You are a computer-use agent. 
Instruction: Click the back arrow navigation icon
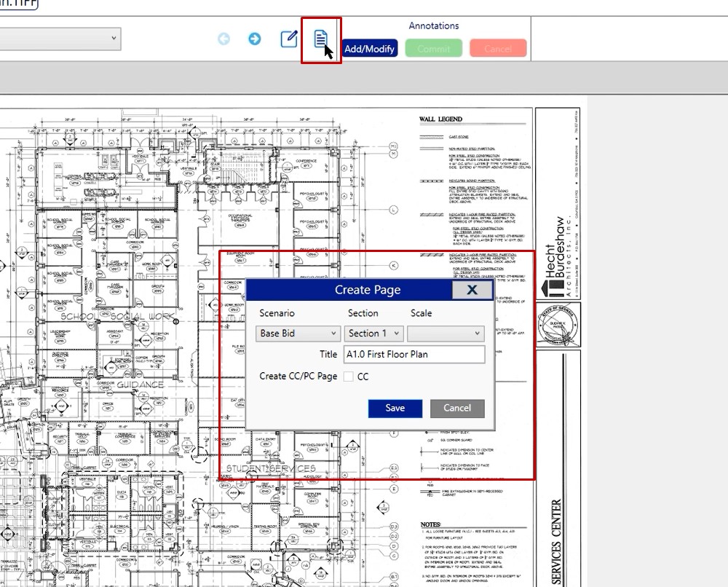tap(224, 39)
